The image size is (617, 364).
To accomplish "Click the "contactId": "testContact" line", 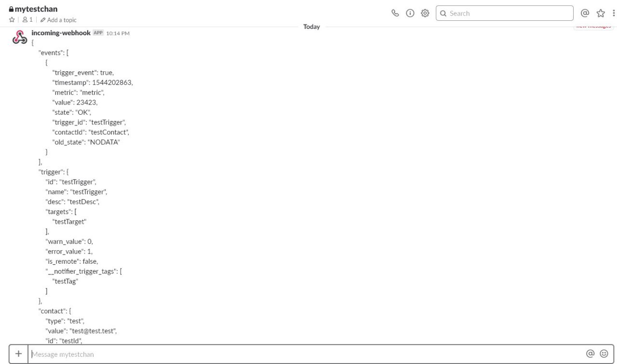I will 91,132.
